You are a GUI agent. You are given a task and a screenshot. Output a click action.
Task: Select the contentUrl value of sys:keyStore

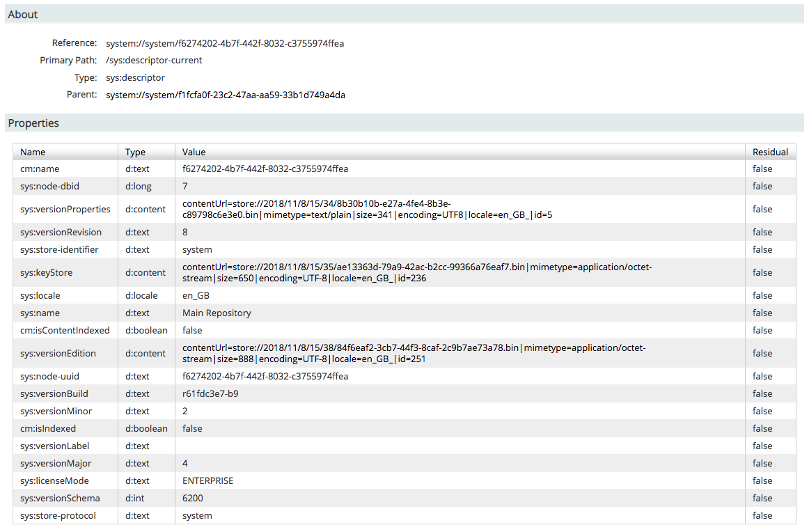click(417, 273)
